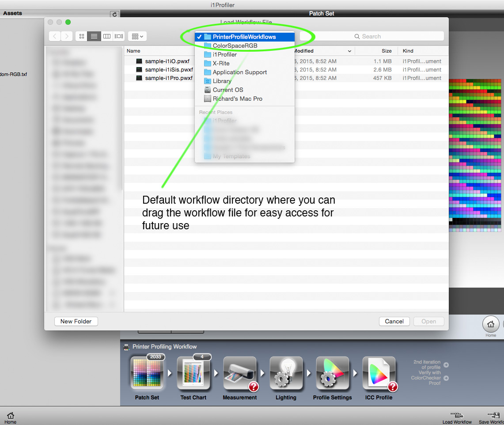Open the Test Chart workflow step icon

pos(193,373)
